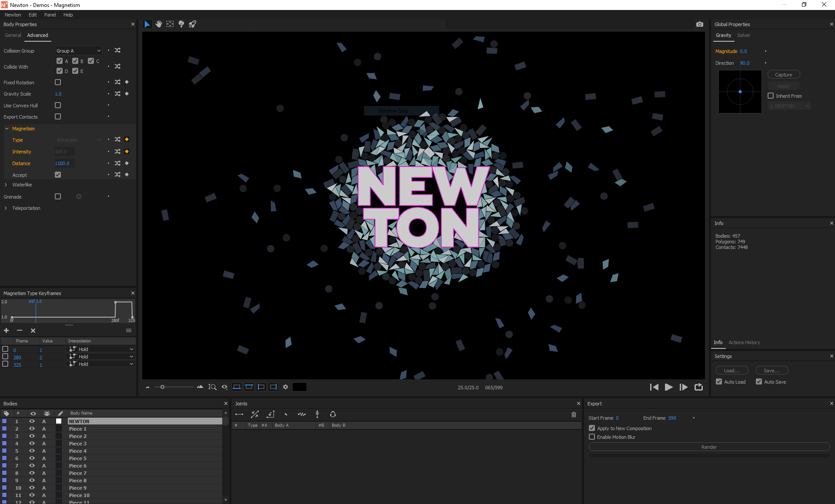Screen dimensions: 835x504
Task: Click the zoom-to-fit magnifier icon
Action: [212, 387]
